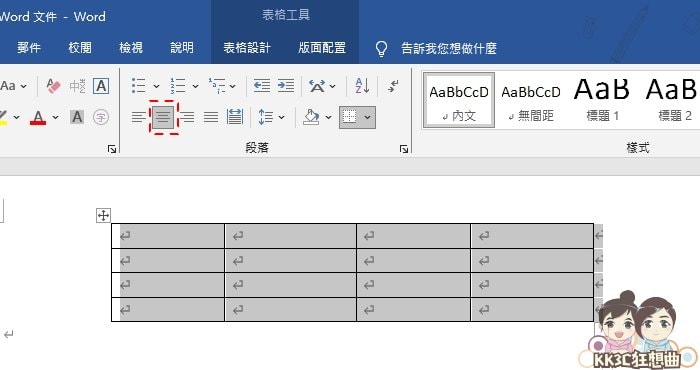Image resolution: width=700 pixels, height=370 pixels.
Task: Decrease paragraph indent
Action: (261, 85)
